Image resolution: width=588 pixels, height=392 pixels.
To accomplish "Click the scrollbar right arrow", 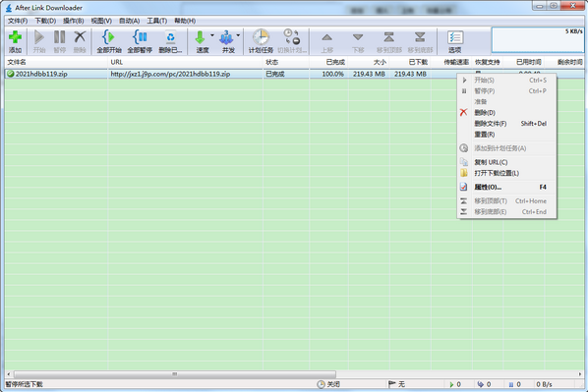I will point(580,374).
